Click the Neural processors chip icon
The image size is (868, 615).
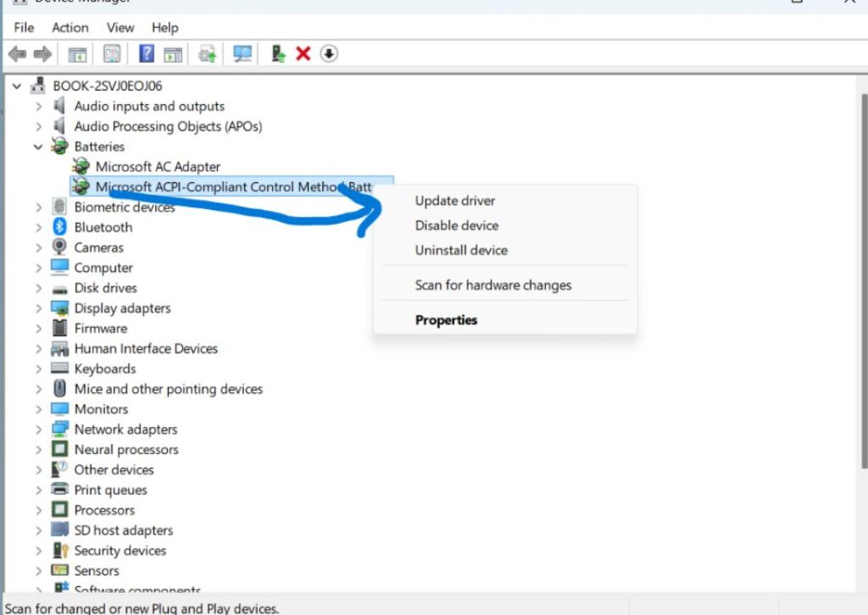(x=59, y=449)
